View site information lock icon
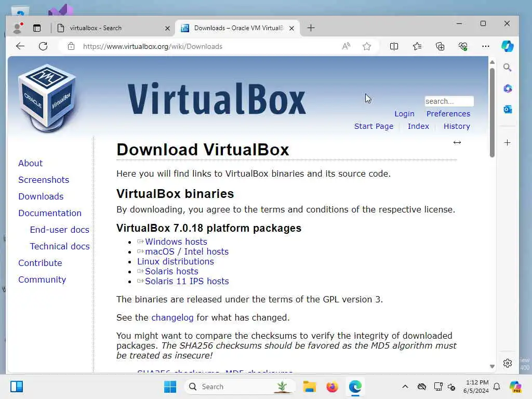This screenshot has height=399, width=532. [71, 46]
